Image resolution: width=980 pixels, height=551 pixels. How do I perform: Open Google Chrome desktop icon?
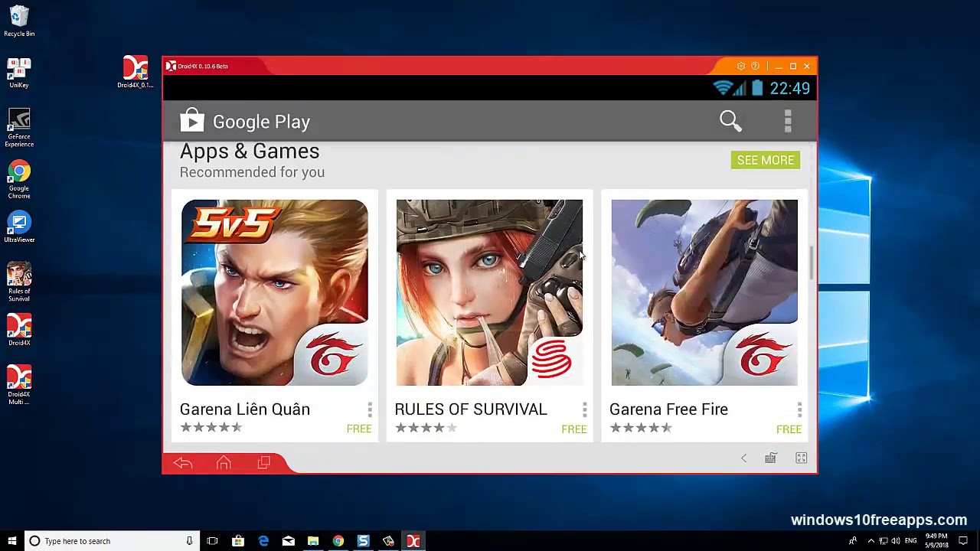19,180
